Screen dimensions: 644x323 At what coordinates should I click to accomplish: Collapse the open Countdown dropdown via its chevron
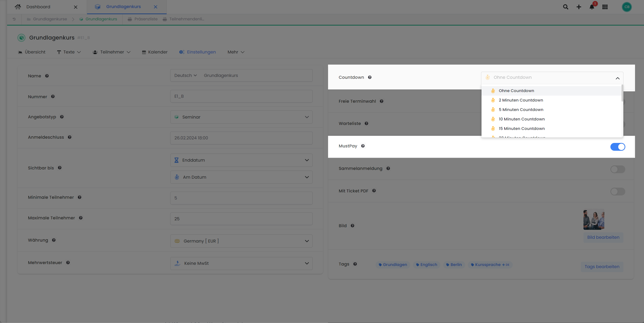click(x=618, y=78)
